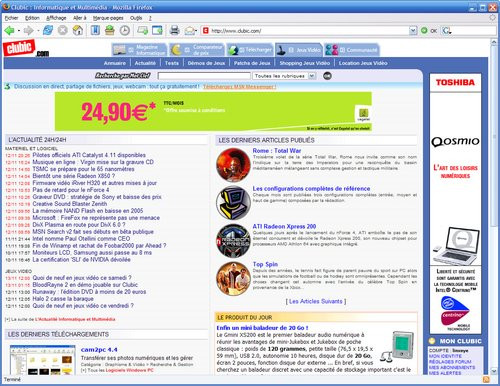Click the Firefox throbber activity icon
Viewport: 500px width, 386px height.
pos(492,18)
